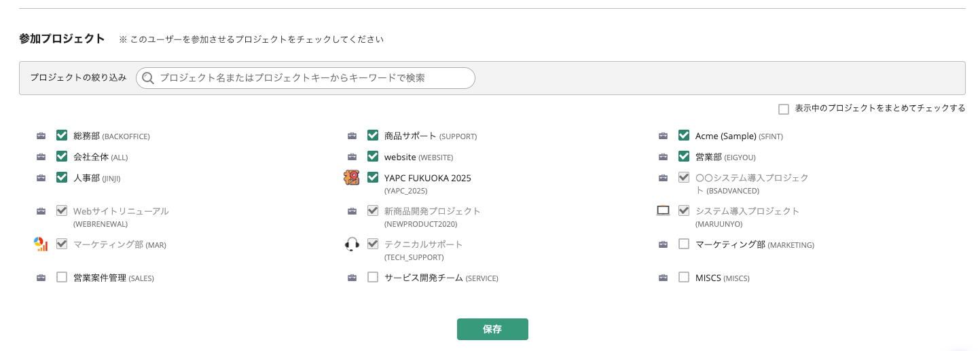Click the headset icon of テクニカルサポート

(x=352, y=244)
